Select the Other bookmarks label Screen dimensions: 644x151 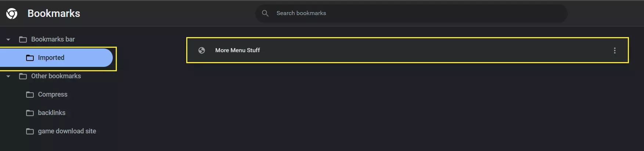click(x=56, y=76)
